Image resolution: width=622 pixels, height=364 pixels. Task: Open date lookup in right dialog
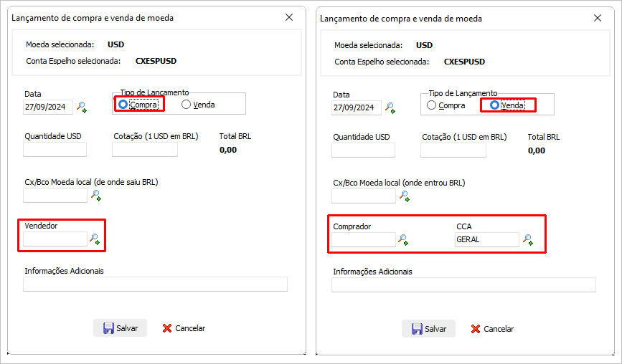(x=390, y=107)
